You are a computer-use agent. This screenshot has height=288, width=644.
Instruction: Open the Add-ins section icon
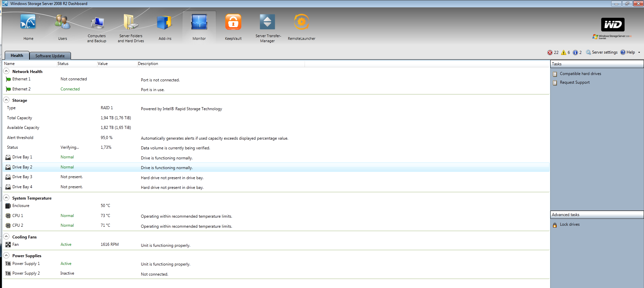pos(165,22)
